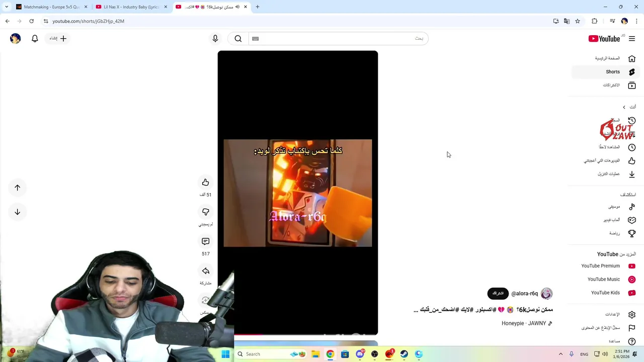The height and width of the screenshot is (362, 644).
Task: Open YouTube notifications bell
Action: click(35, 38)
